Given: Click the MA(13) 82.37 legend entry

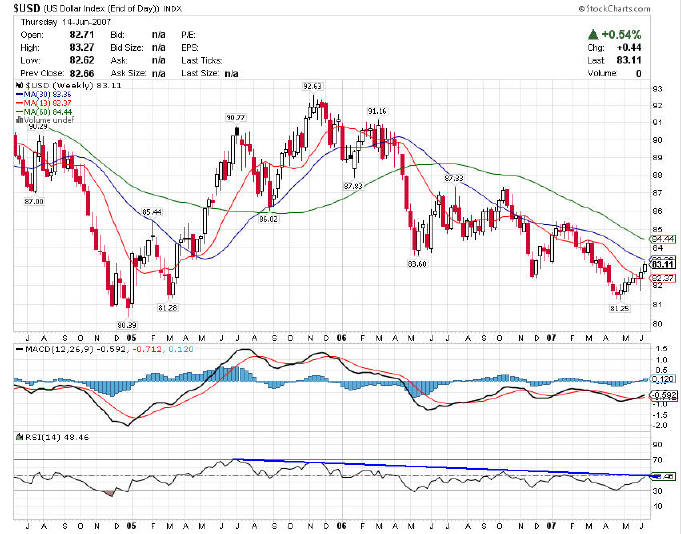Looking at the screenshot, I should (47, 103).
